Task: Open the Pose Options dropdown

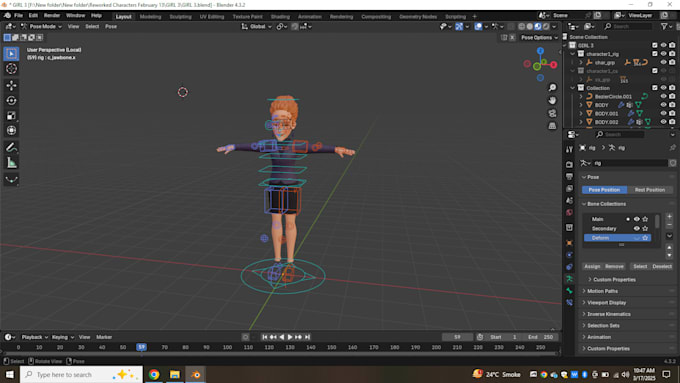Action: click(539, 38)
